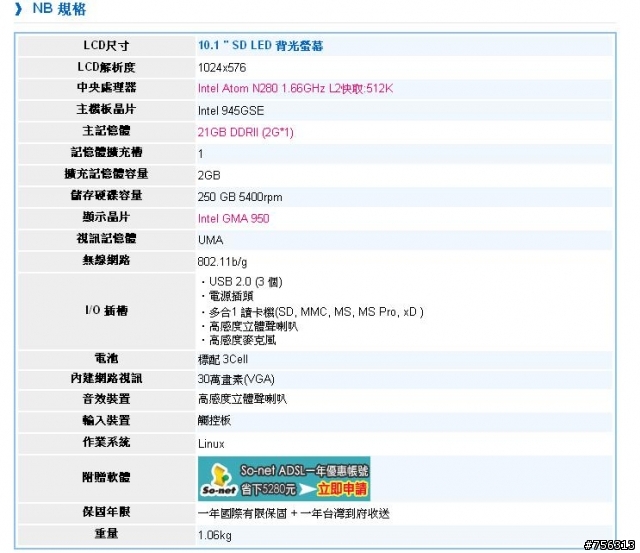This screenshot has height=553, width=640.
Task: Click the 中央處理器 row label
Action: point(107,87)
